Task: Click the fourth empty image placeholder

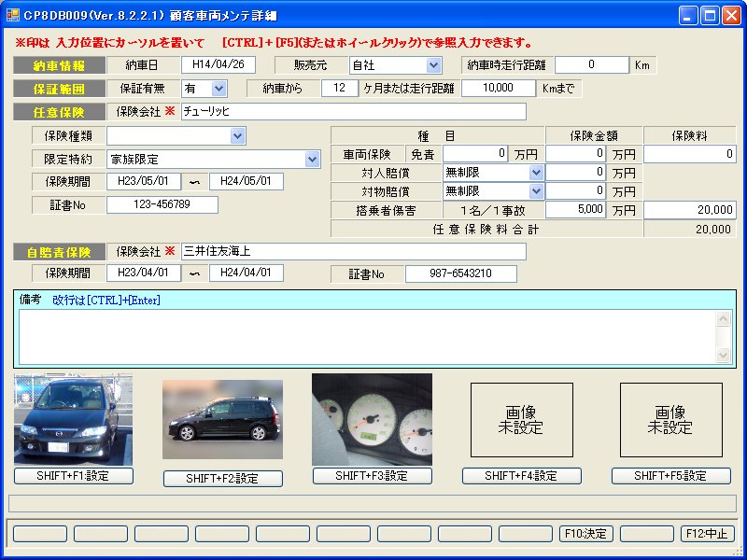Action: coord(521,420)
